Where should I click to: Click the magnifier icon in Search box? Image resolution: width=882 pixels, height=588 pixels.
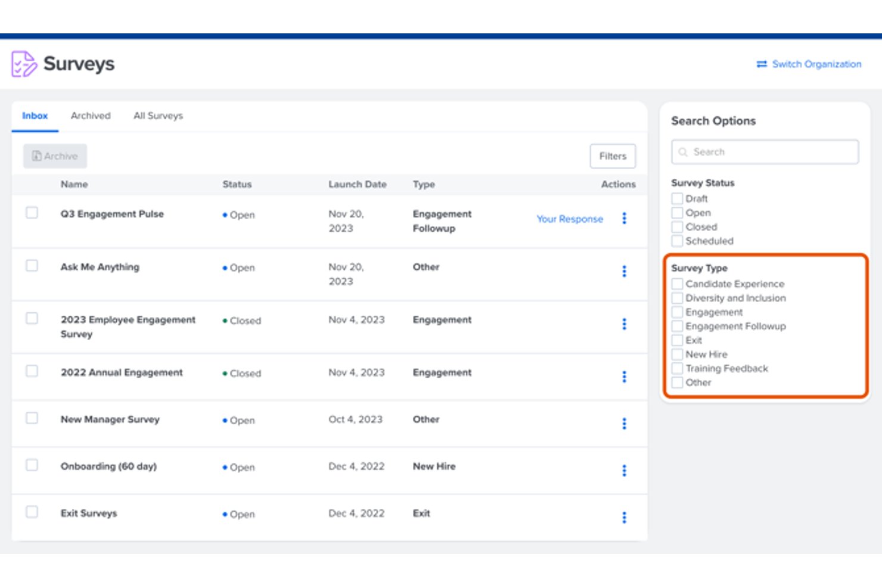[x=683, y=152]
